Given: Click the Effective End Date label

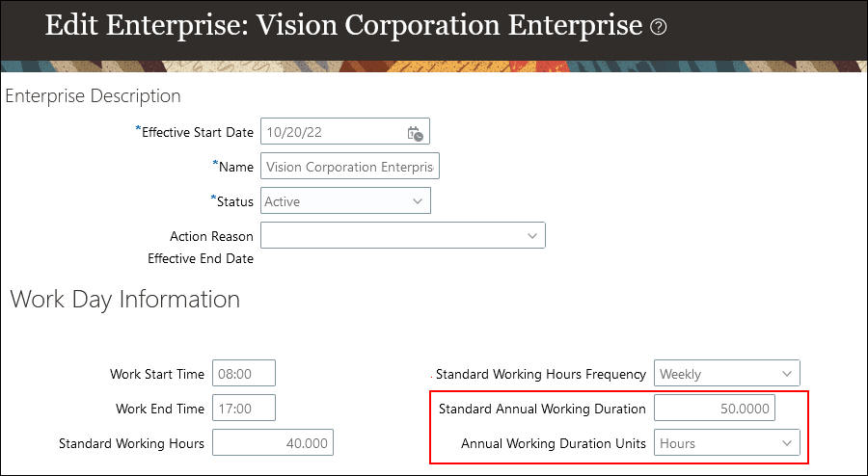Looking at the screenshot, I should click(x=201, y=258).
